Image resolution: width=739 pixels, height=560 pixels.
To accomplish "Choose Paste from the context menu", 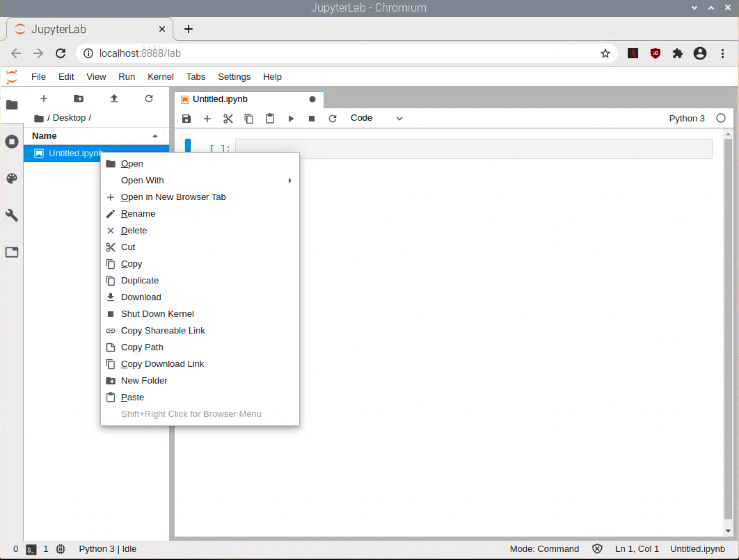I will (x=200, y=397).
